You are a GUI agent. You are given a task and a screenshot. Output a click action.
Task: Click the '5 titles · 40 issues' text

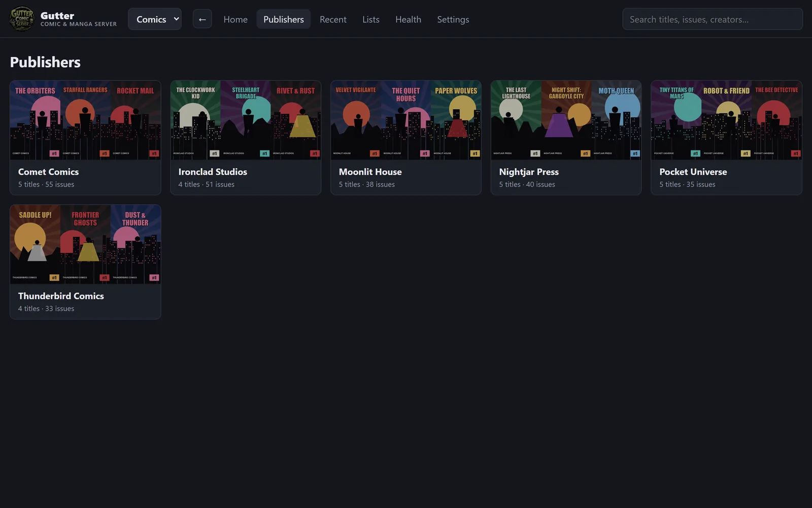(x=527, y=184)
